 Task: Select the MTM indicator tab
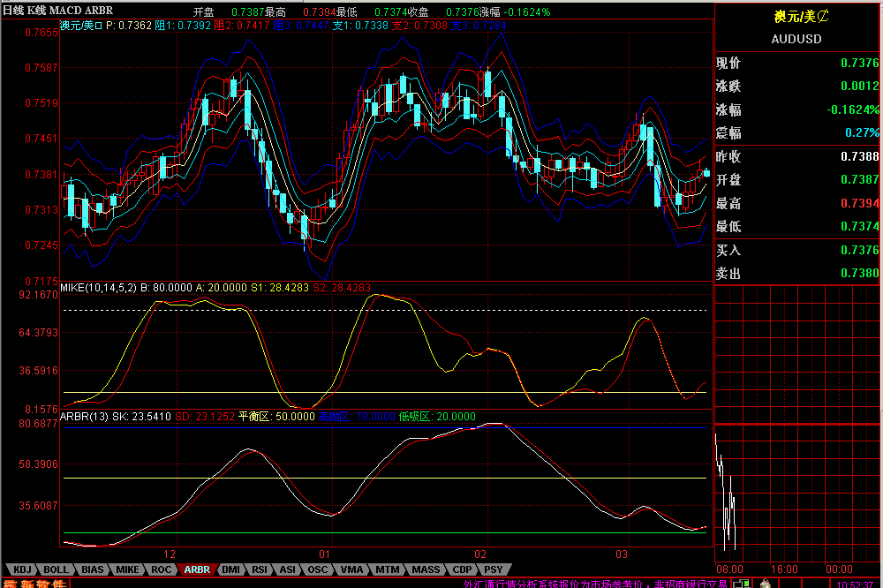(387, 569)
